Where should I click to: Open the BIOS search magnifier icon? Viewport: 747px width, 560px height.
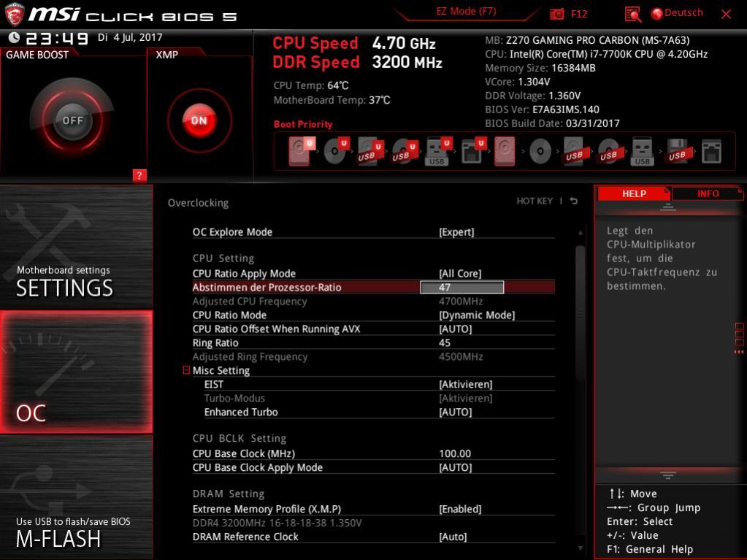[632, 15]
